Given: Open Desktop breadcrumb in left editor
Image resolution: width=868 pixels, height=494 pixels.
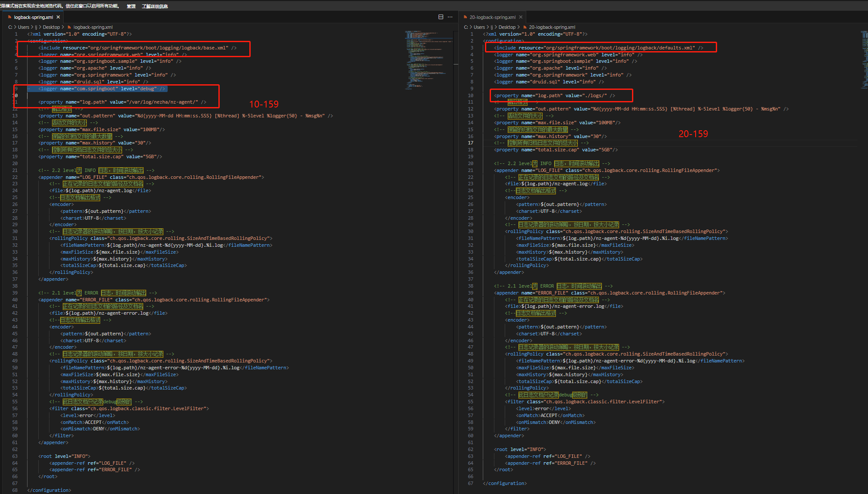Looking at the screenshot, I should tap(51, 27).
